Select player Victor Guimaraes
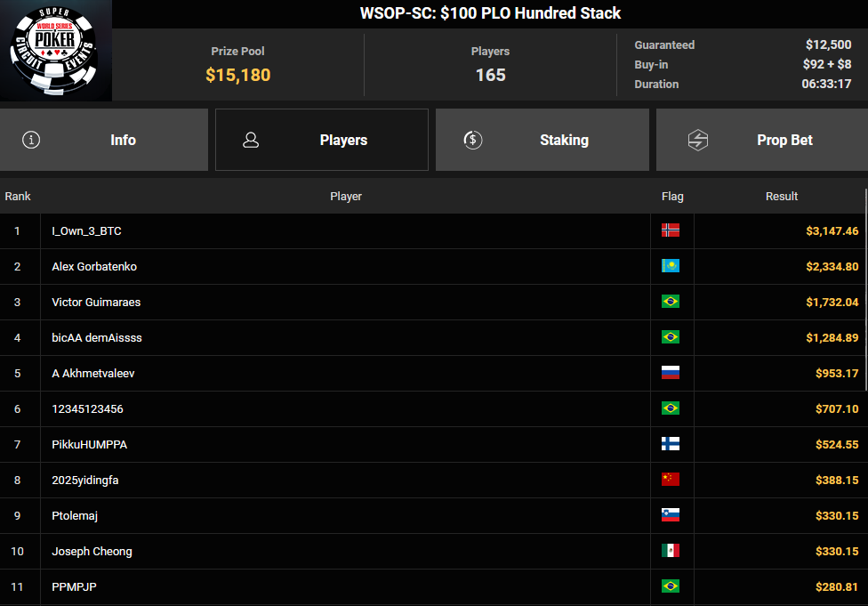 [96, 302]
